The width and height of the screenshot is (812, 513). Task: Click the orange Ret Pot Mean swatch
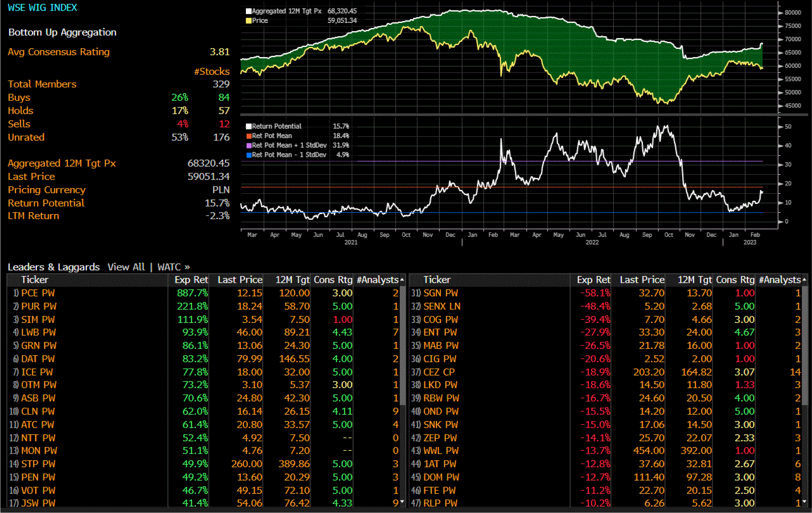[x=249, y=136]
